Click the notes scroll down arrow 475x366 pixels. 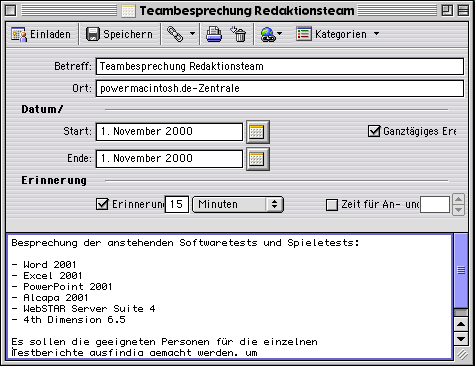[x=461, y=339]
